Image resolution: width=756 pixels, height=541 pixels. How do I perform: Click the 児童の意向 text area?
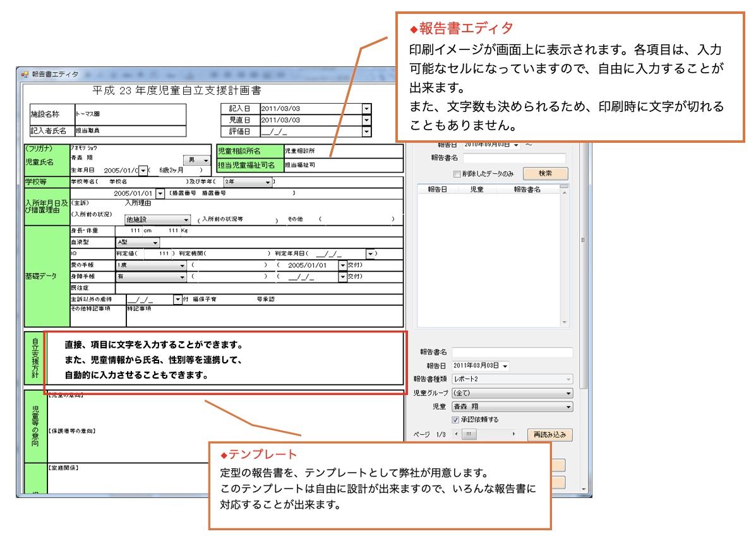(x=225, y=408)
